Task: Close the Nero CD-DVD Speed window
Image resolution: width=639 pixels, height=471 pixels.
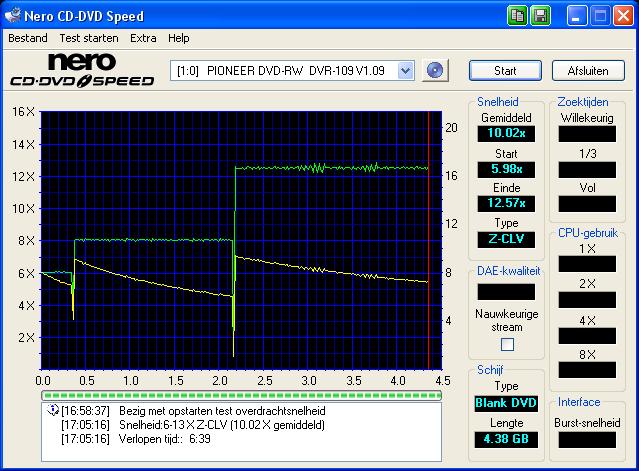Action: pos(624,16)
